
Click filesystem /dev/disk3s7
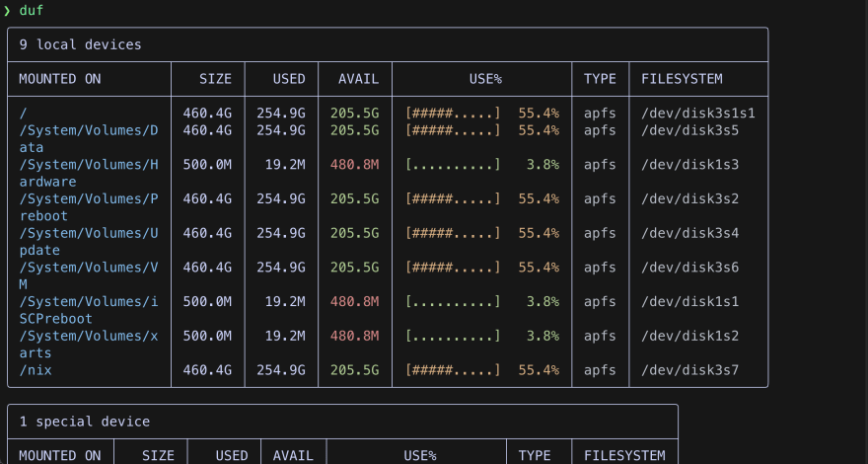[689, 370]
